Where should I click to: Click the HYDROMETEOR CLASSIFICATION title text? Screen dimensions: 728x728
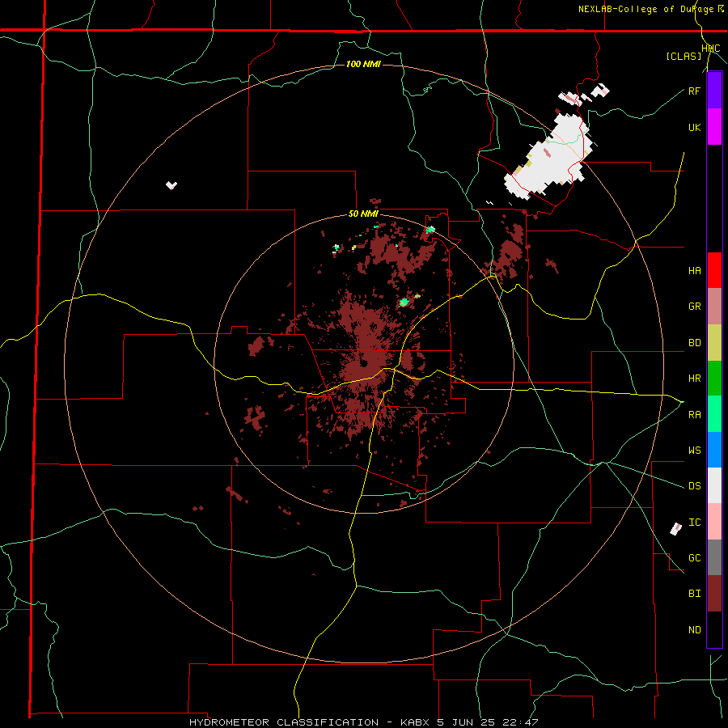click(x=284, y=722)
